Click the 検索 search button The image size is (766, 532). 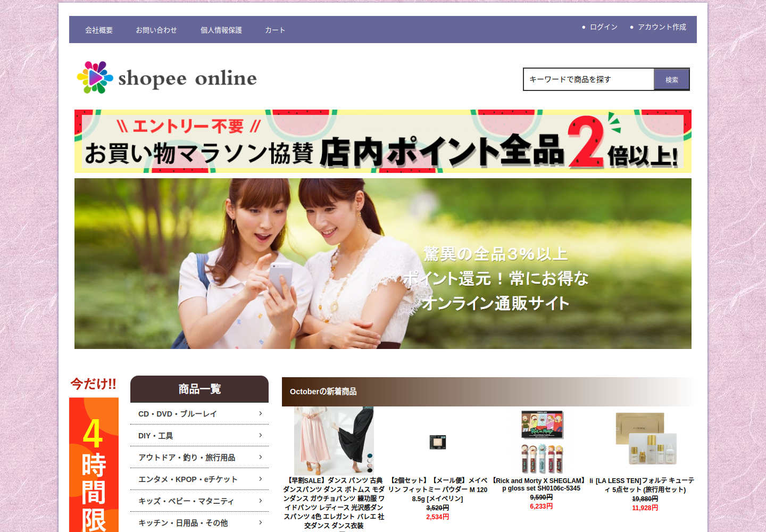(x=672, y=79)
